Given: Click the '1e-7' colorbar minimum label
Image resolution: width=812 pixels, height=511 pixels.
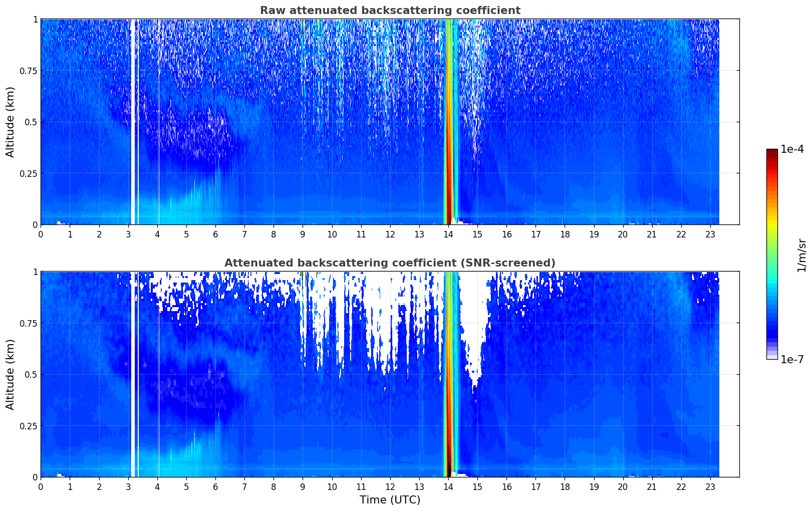Looking at the screenshot, I should pyautogui.click(x=792, y=360).
